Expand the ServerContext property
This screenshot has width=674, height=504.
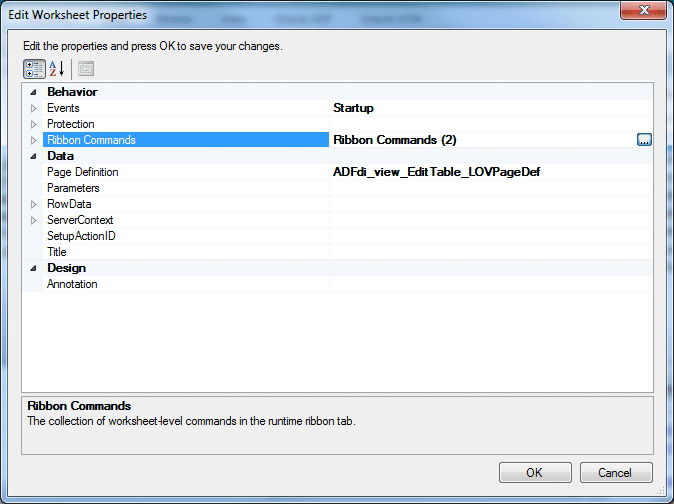pos(33,220)
